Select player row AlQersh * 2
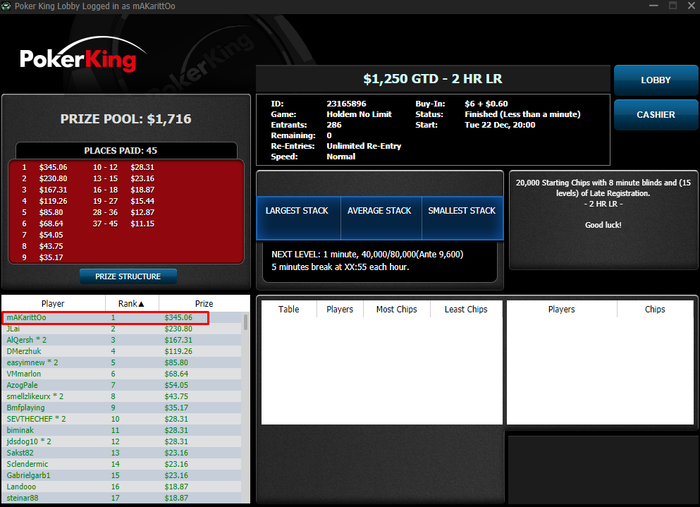Viewport: 700px width, 507px height. [x=121, y=340]
